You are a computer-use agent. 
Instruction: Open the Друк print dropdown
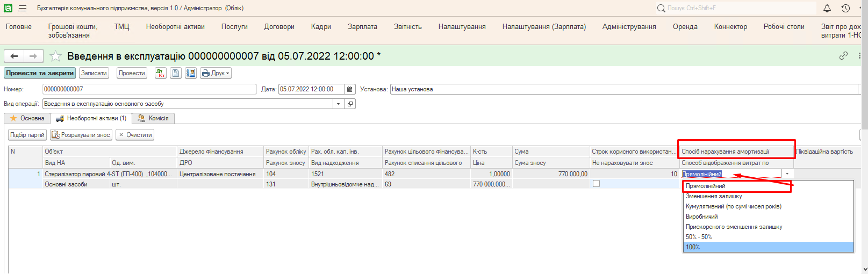[x=216, y=73]
